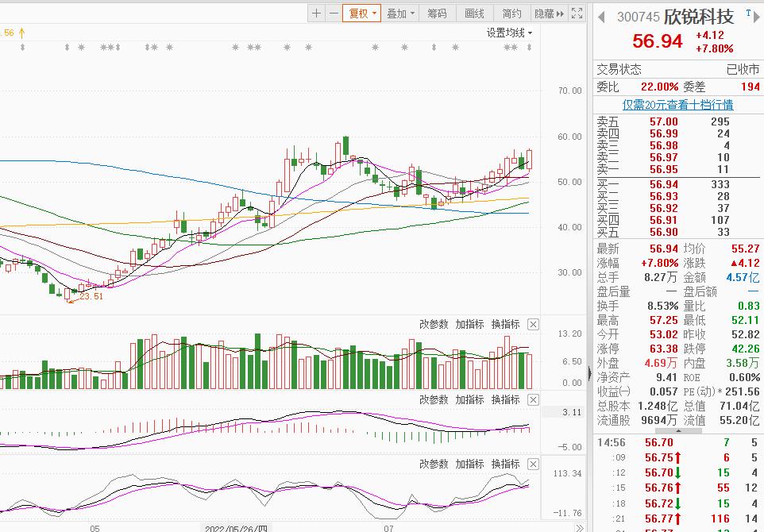The height and width of the screenshot is (532, 764).
Task: Select the 筹码 tab
Action: (x=437, y=13)
